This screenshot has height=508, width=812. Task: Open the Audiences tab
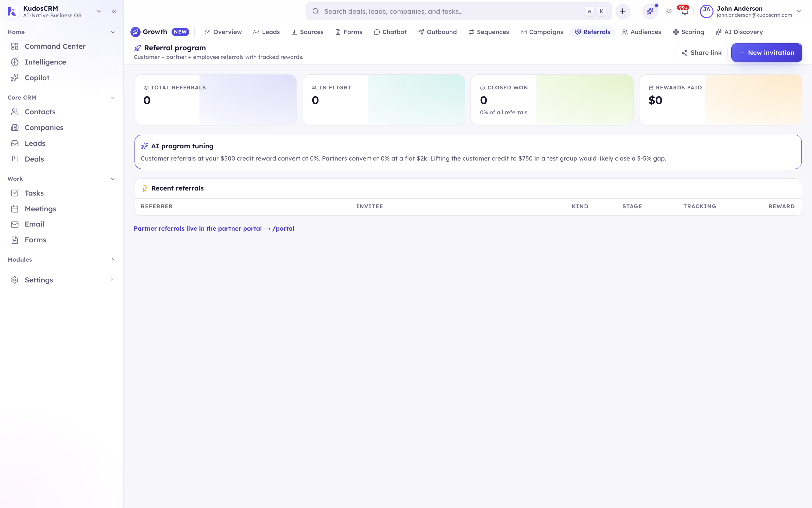[641, 32]
